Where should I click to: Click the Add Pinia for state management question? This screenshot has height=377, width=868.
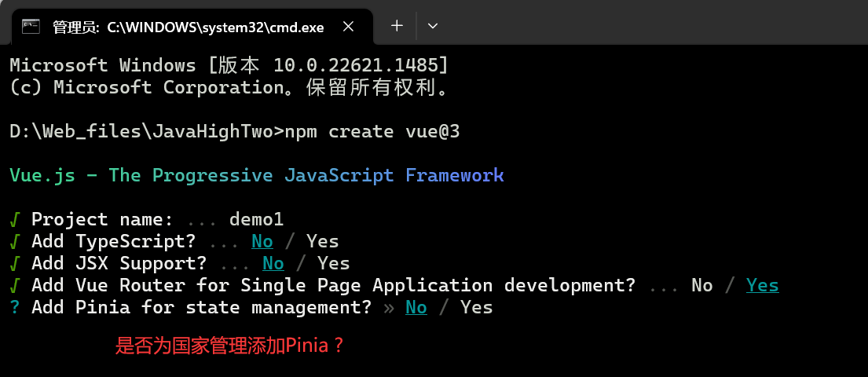pyautogui.click(x=202, y=307)
